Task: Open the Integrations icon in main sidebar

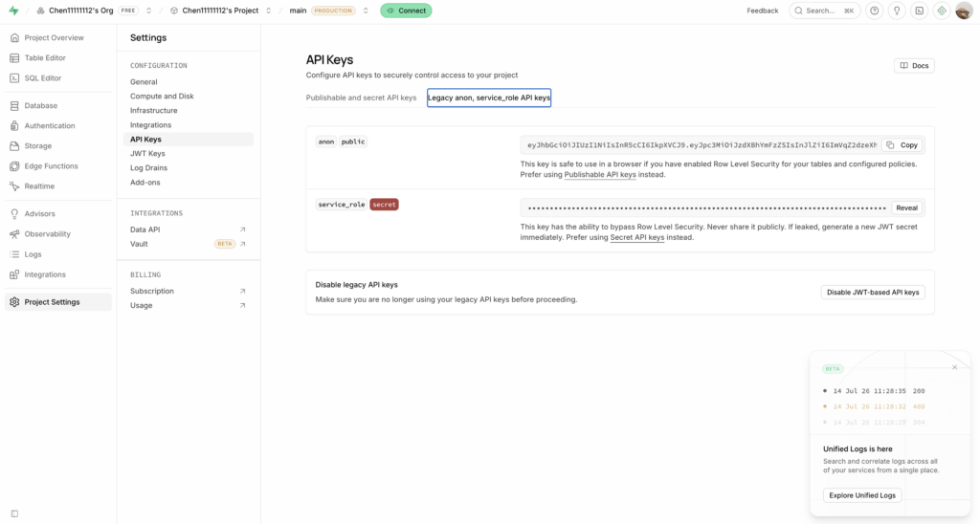Action: coord(14,274)
